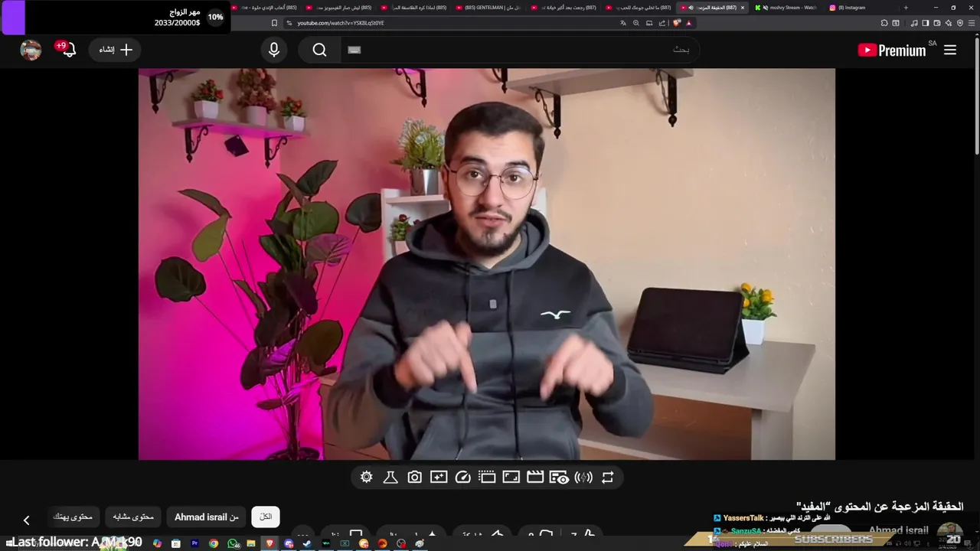
Task: Start voice search with microphone
Action: [x=274, y=50]
